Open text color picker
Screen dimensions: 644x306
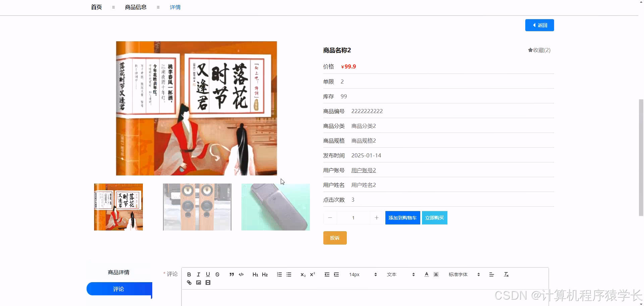click(426, 274)
